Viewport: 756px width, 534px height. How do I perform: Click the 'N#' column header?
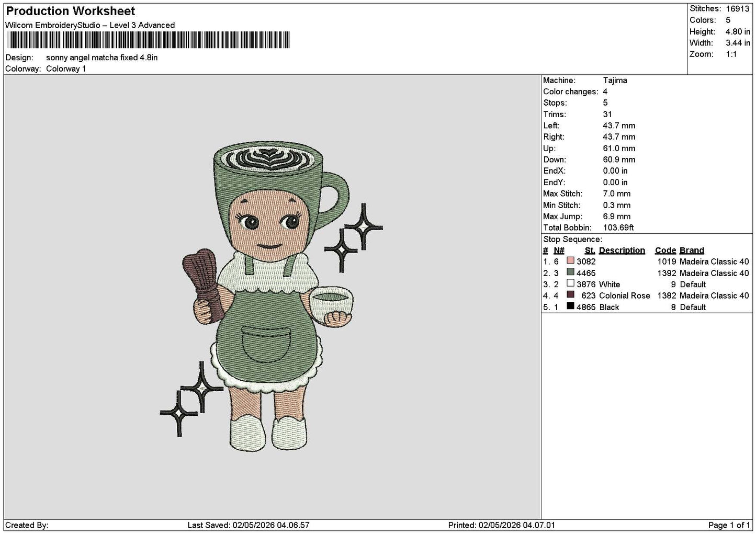(559, 250)
